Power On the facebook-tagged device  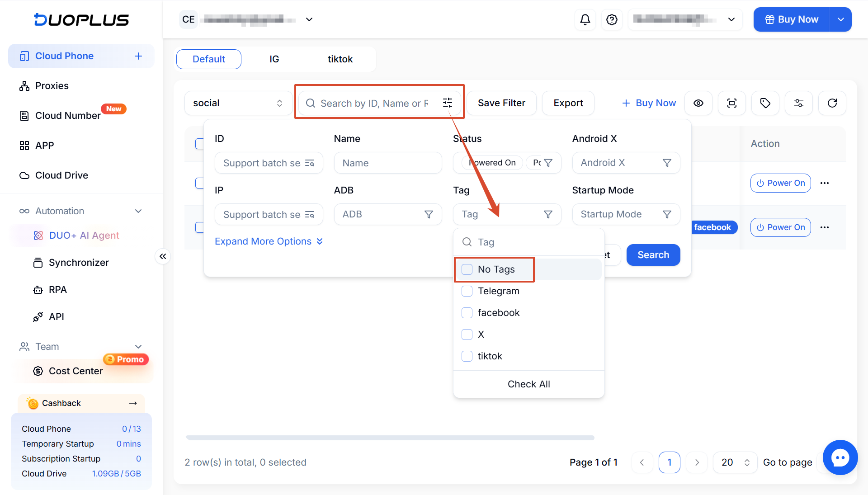[x=781, y=227]
